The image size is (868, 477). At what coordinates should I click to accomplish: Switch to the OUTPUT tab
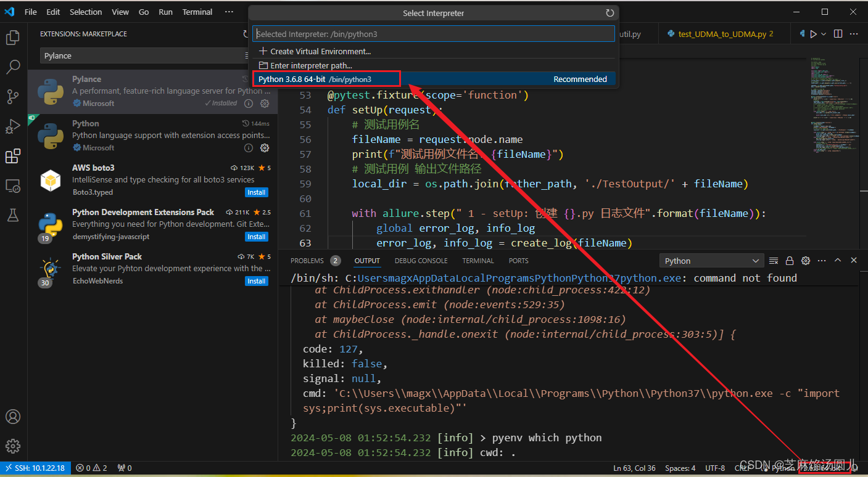tap(367, 261)
